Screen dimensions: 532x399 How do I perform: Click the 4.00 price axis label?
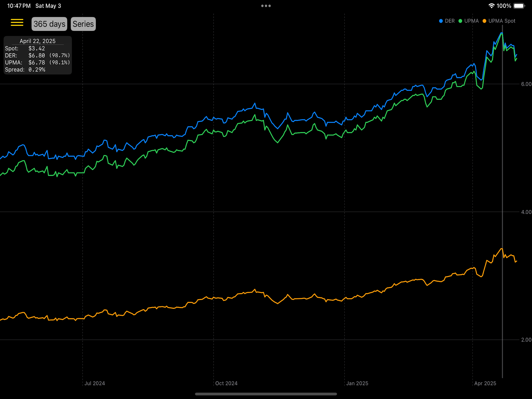(526, 212)
